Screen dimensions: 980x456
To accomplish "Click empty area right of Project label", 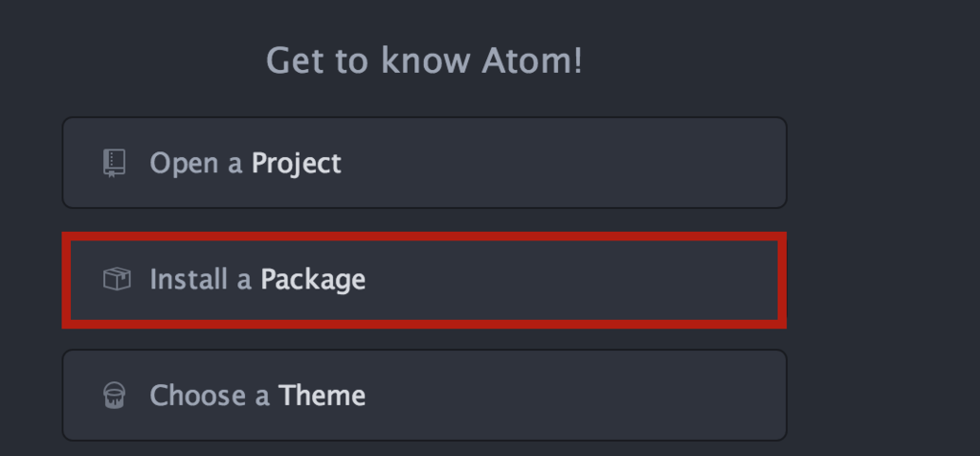I will point(563,163).
